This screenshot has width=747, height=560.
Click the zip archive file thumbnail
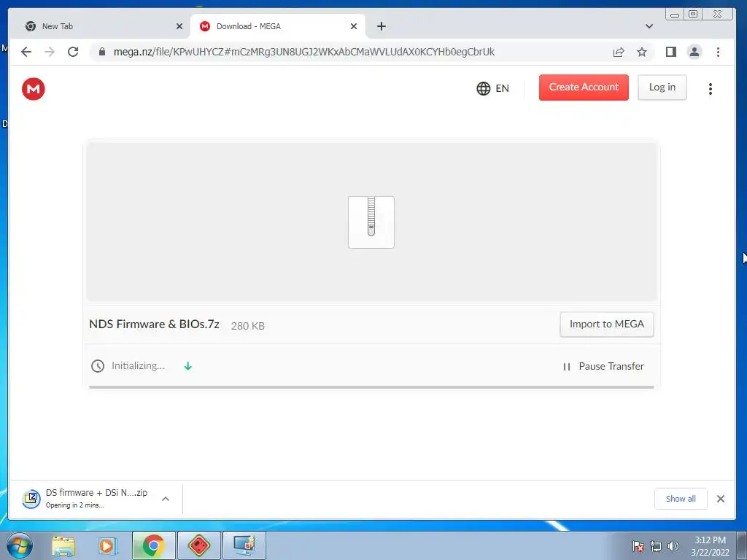tap(371, 222)
